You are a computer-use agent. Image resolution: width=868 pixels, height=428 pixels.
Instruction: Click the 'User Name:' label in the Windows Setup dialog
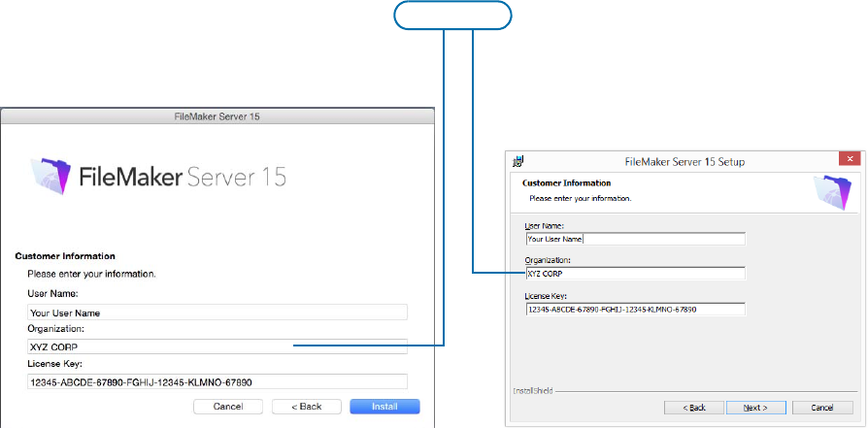pos(544,226)
